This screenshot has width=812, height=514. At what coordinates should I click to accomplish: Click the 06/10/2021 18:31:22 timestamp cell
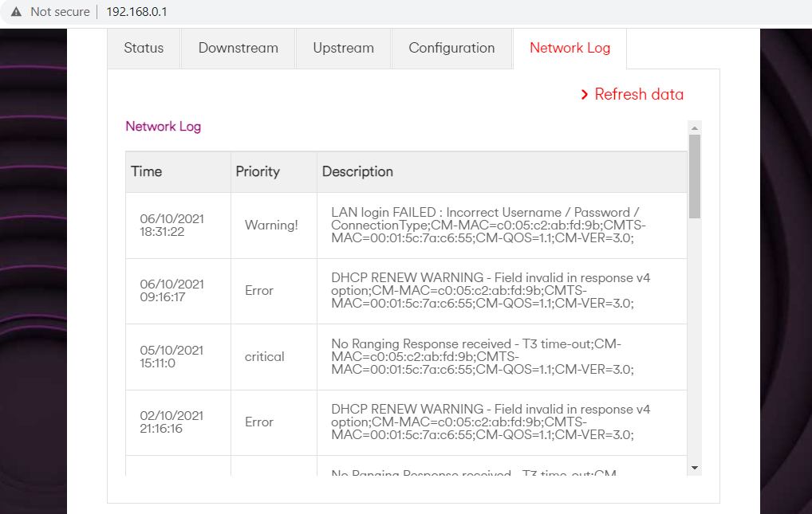[x=171, y=225]
